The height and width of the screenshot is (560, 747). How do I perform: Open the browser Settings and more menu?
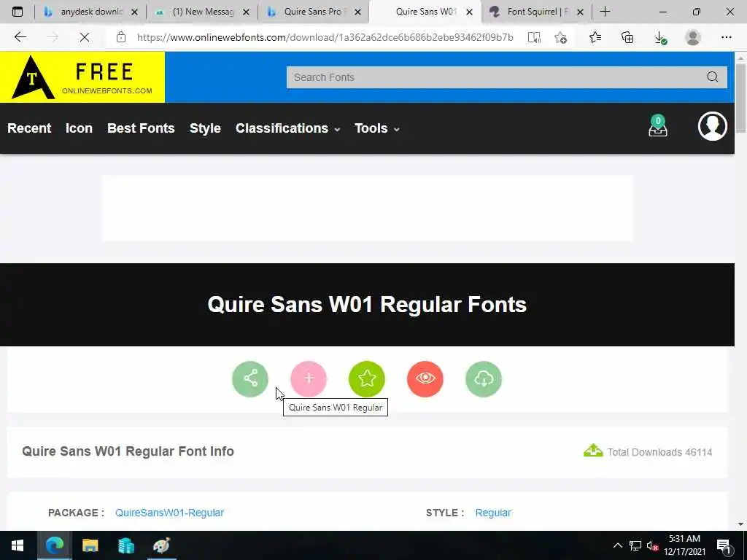click(x=726, y=37)
